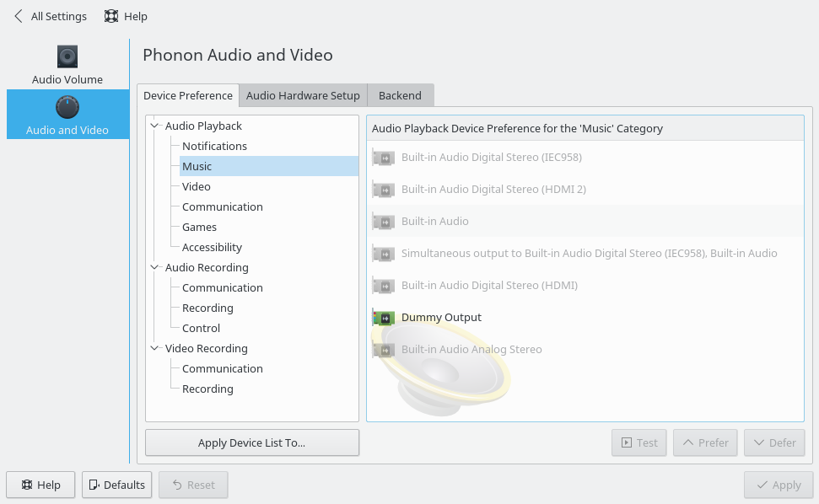Click the icon beside Built-in Audio Analog Stereo
Screen dimensions: 819x504
click(x=384, y=350)
